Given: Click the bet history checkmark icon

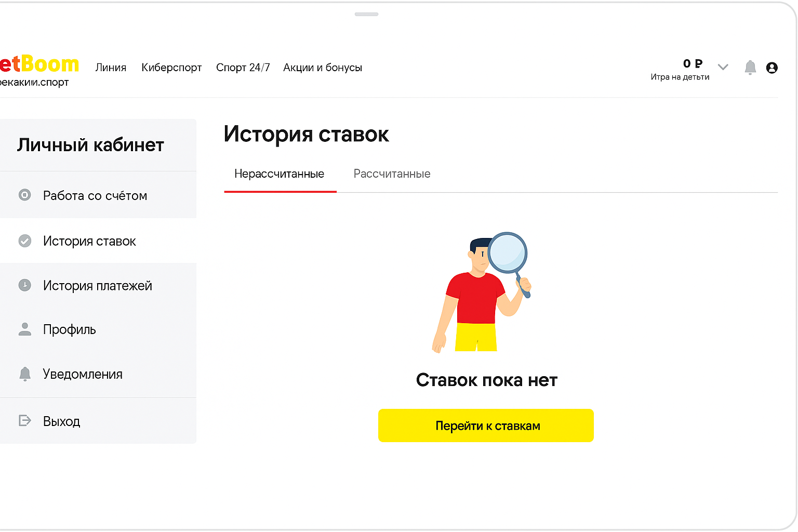Looking at the screenshot, I should pyautogui.click(x=24, y=241).
